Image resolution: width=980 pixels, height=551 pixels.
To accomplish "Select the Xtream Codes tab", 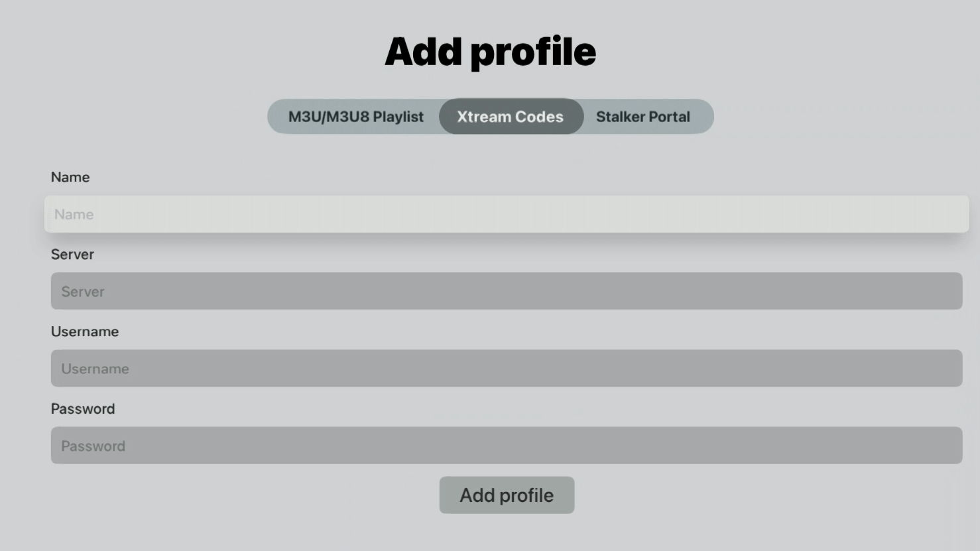I will pos(511,117).
